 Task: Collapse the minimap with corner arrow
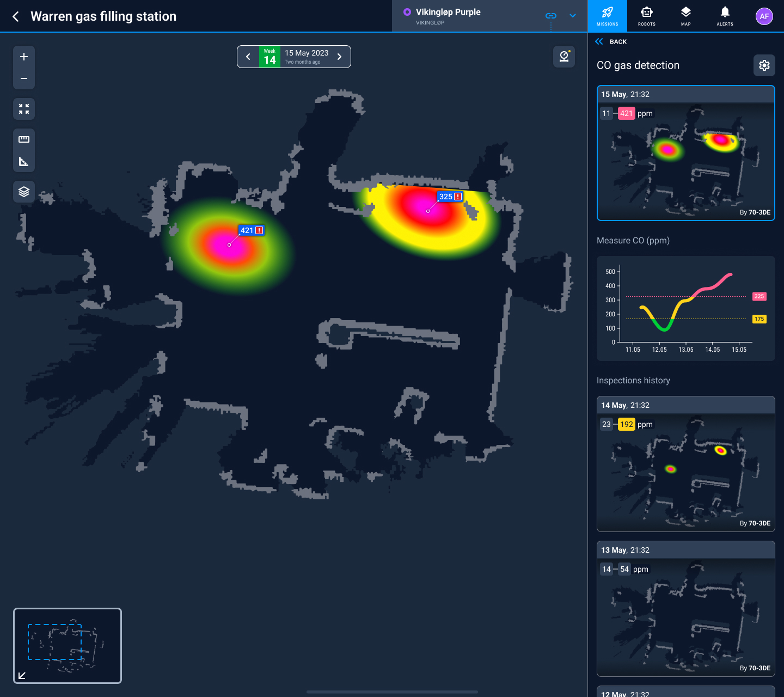point(22,675)
